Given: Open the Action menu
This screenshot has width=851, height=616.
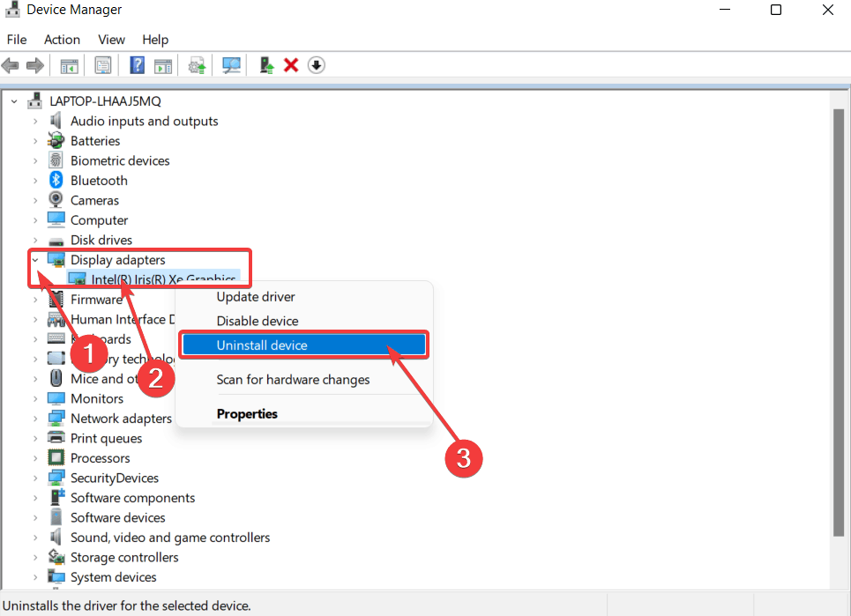Looking at the screenshot, I should pos(62,40).
